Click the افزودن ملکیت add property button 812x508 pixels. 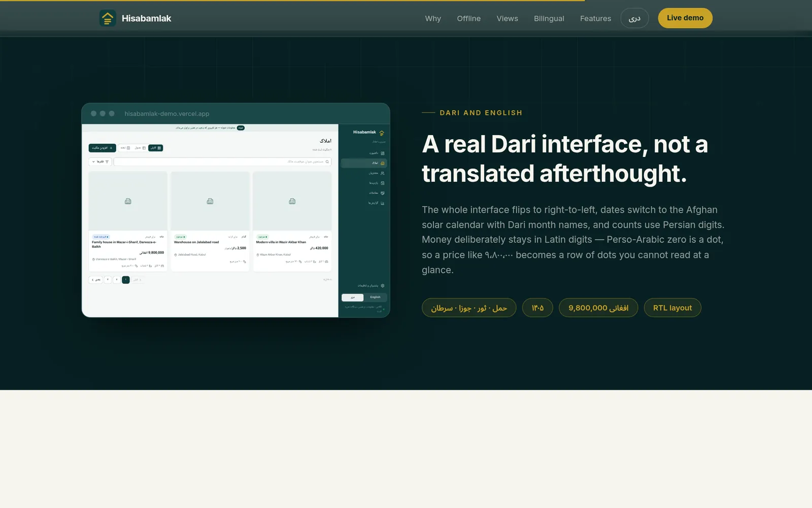click(103, 148)
